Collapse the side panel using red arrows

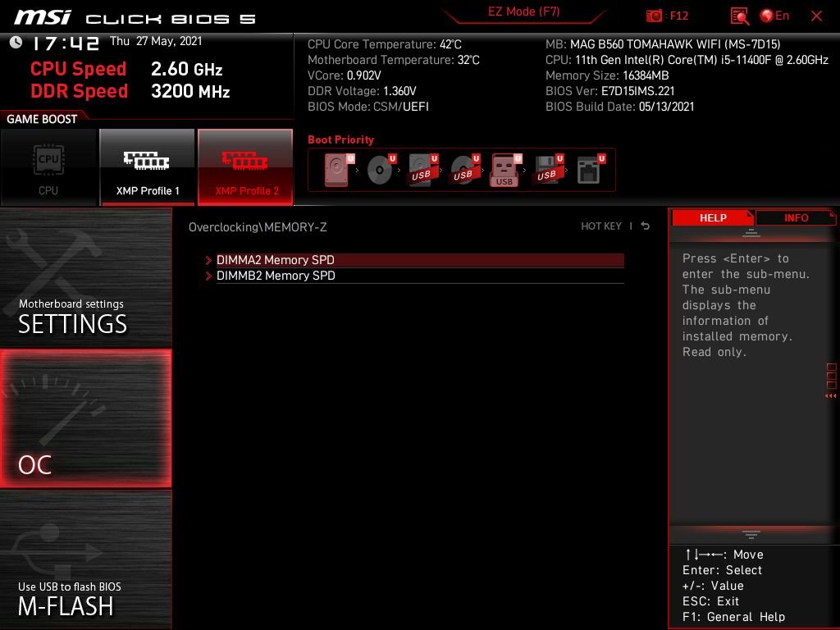(830, 396)
